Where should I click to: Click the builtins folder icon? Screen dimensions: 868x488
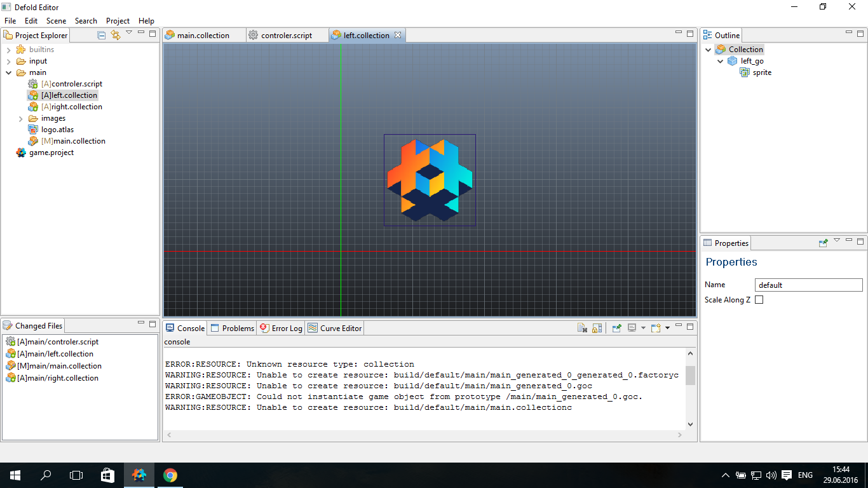click(x=21, y=50)
